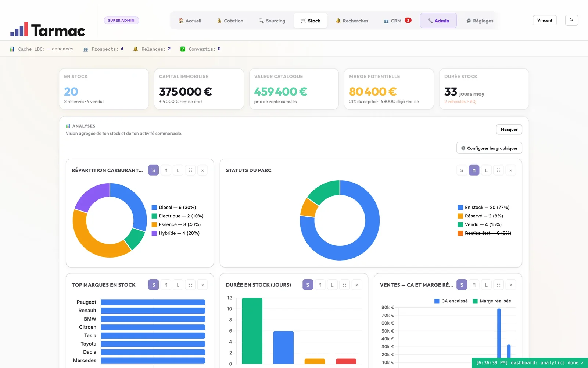Click the drag handle of Ventes chart

coord(499,285)
